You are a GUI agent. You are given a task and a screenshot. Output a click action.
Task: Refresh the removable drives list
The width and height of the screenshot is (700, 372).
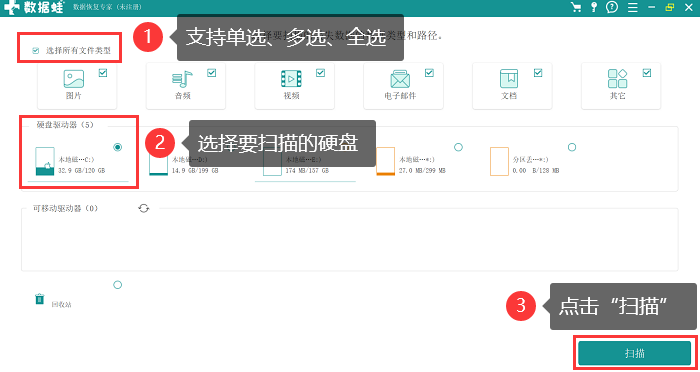pyautogui.click(x=143, y=208)
